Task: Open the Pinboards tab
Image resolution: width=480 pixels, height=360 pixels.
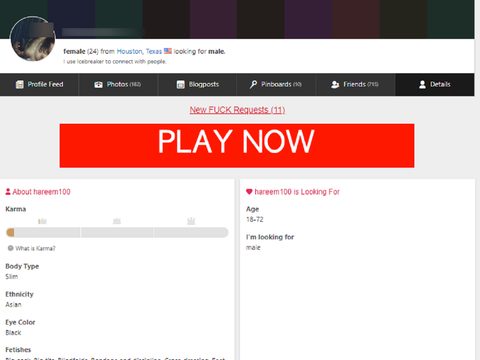Action: [x=276, y=84]
